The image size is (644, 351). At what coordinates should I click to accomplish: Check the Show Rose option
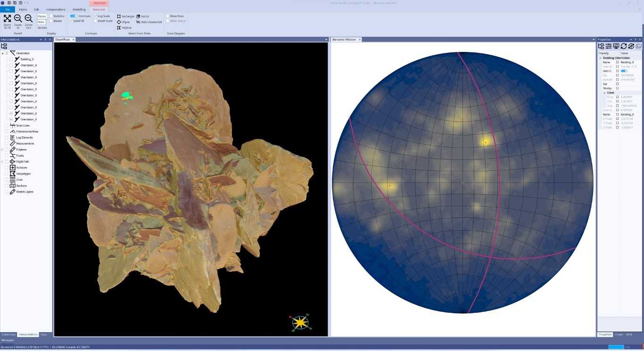click(x=168, y=16)
